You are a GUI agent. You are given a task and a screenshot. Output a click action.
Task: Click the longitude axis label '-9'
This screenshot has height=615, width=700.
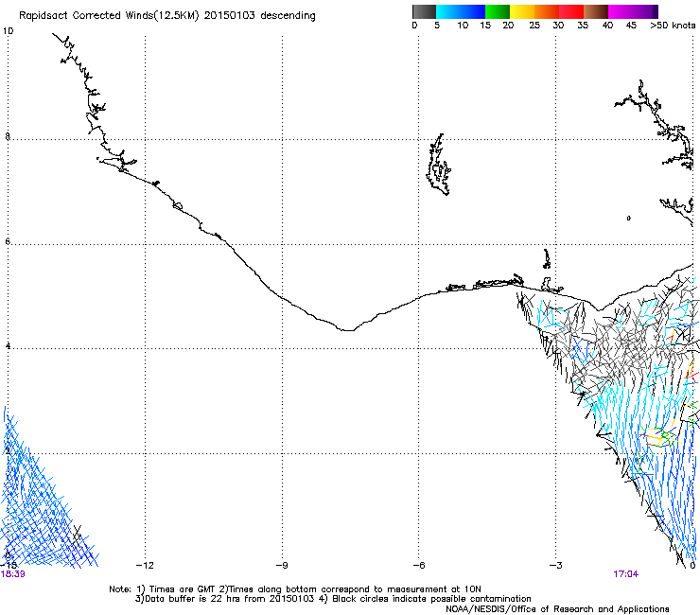[x=282, y=566]
